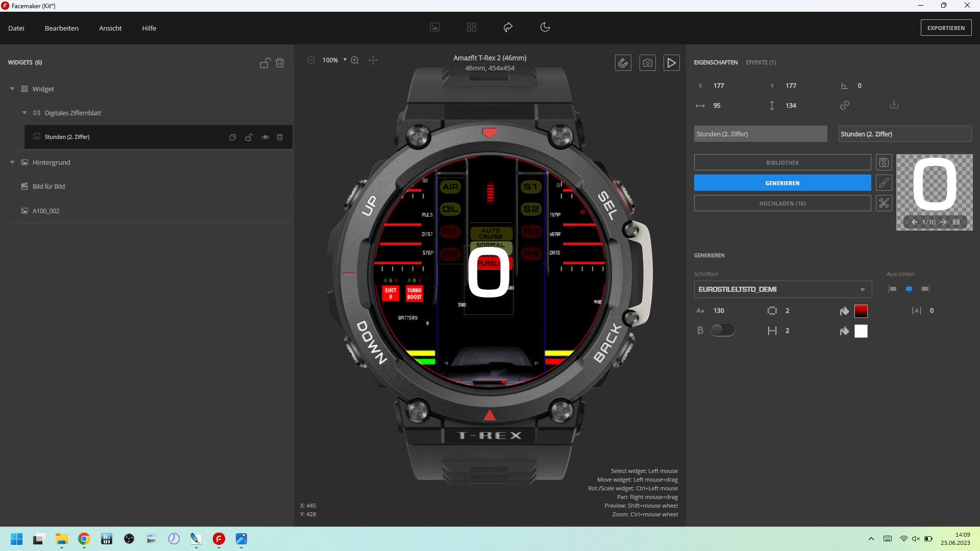Collapse the Hintergrund group
The height and width of the screenshot is (551, 980).
[12, 162]
